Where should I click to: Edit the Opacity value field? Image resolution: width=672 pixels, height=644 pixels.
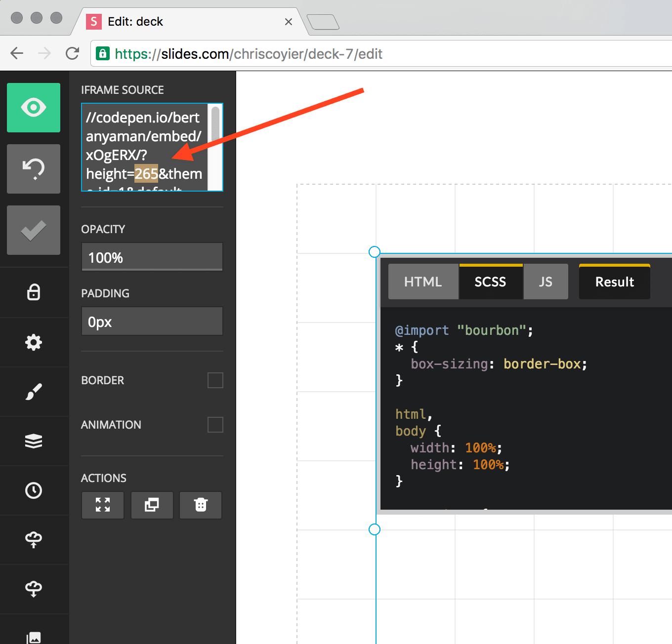coord(152,257)
